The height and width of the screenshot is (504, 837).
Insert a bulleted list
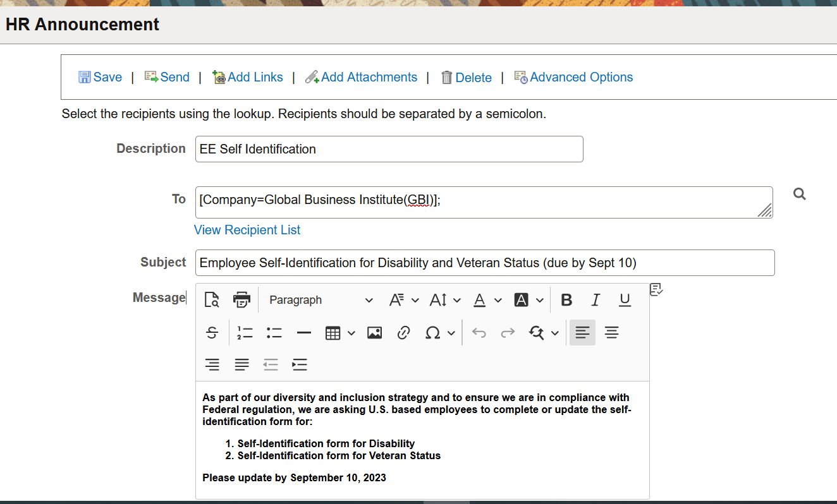[274, 333]
